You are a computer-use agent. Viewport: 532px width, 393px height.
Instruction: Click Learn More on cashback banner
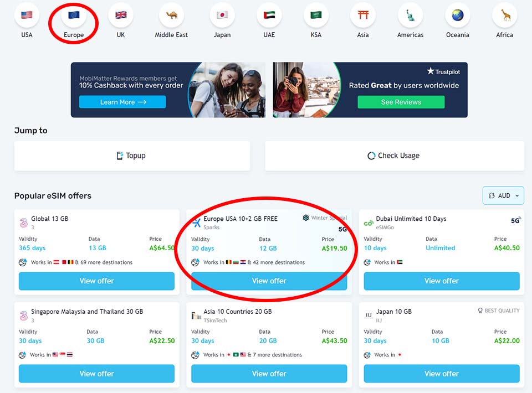click(x=122, y=102)
